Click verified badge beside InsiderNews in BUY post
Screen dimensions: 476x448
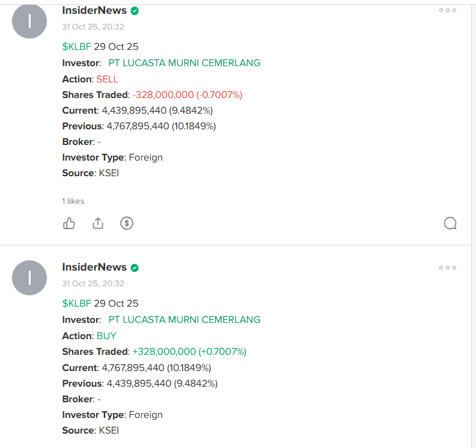click(x=135, y=268)
